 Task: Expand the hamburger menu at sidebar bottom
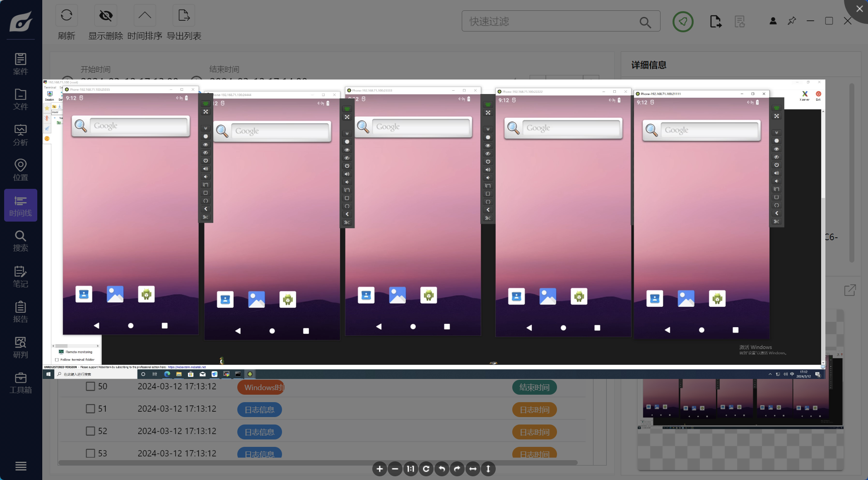point(21,466)
